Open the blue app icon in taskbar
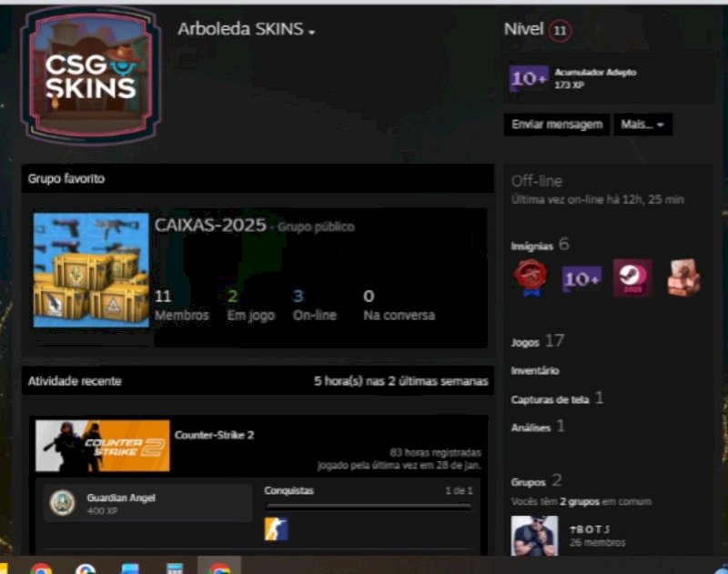 [130, 569]
